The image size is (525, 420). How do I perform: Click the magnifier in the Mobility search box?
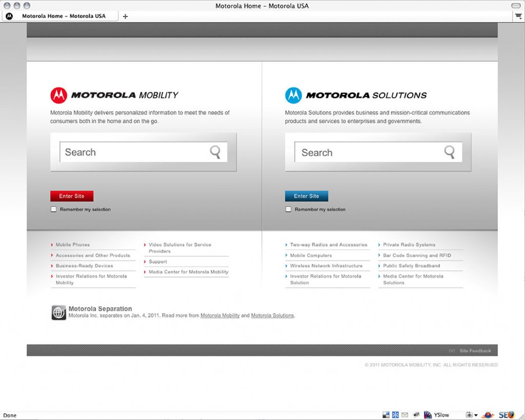point(215,151)
